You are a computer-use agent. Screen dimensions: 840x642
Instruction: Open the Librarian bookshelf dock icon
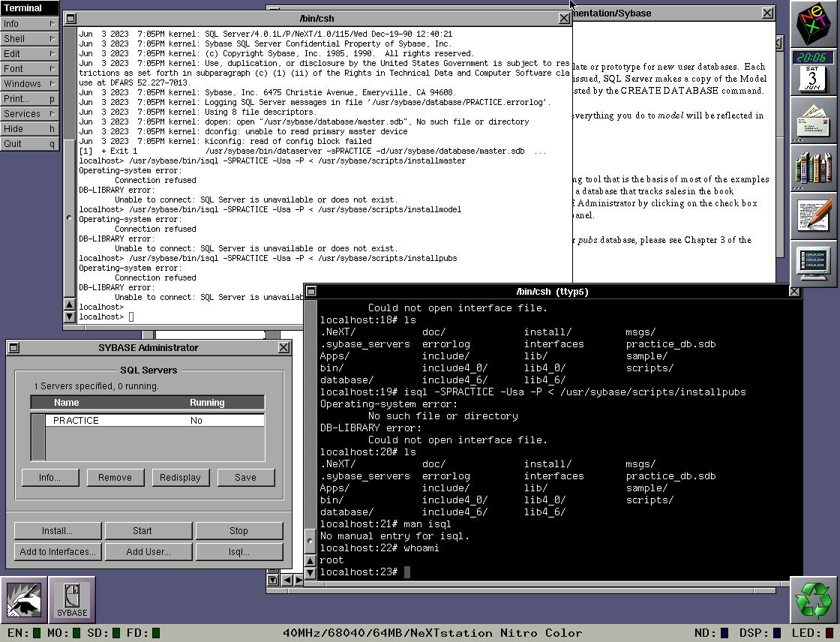tap(814, 168)
